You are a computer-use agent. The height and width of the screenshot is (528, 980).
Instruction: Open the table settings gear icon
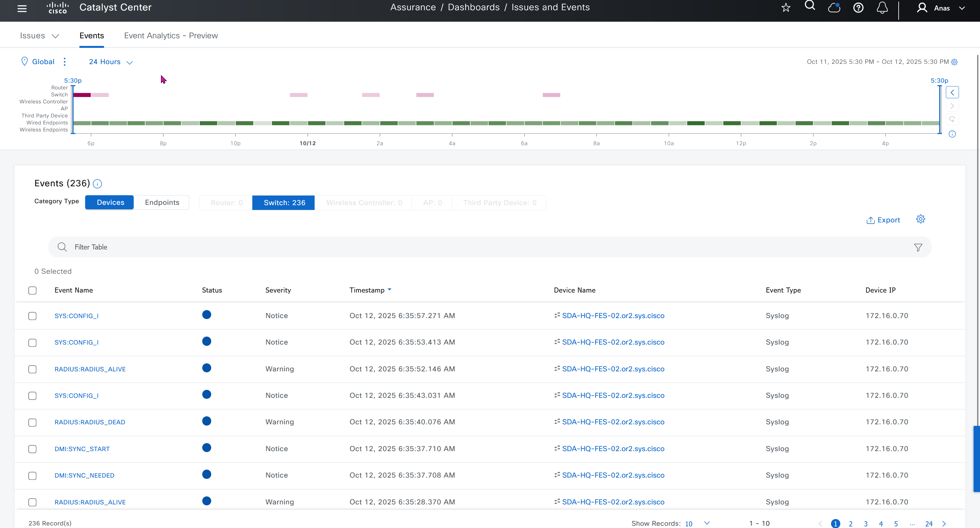point(920,219)
